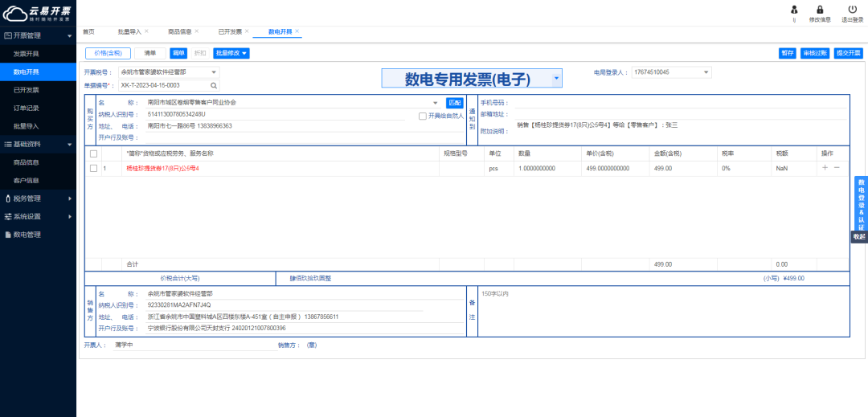Click the 调单 button
The width and height of the screenshot is (868, 417).
coord(178,53)
